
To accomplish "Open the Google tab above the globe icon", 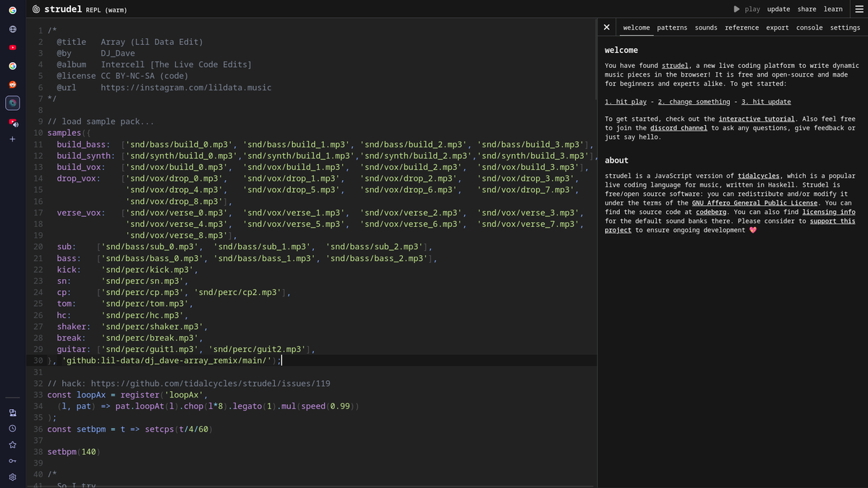I will tap(12, 12).
